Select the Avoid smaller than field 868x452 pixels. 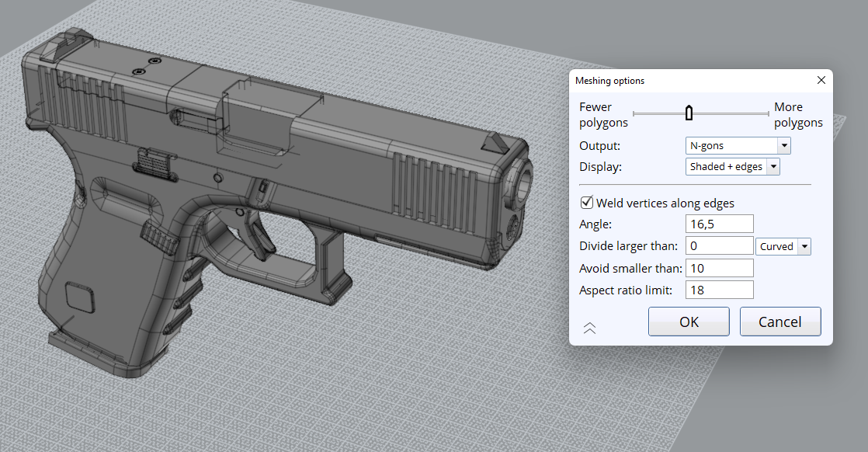(x=720, y=268)
